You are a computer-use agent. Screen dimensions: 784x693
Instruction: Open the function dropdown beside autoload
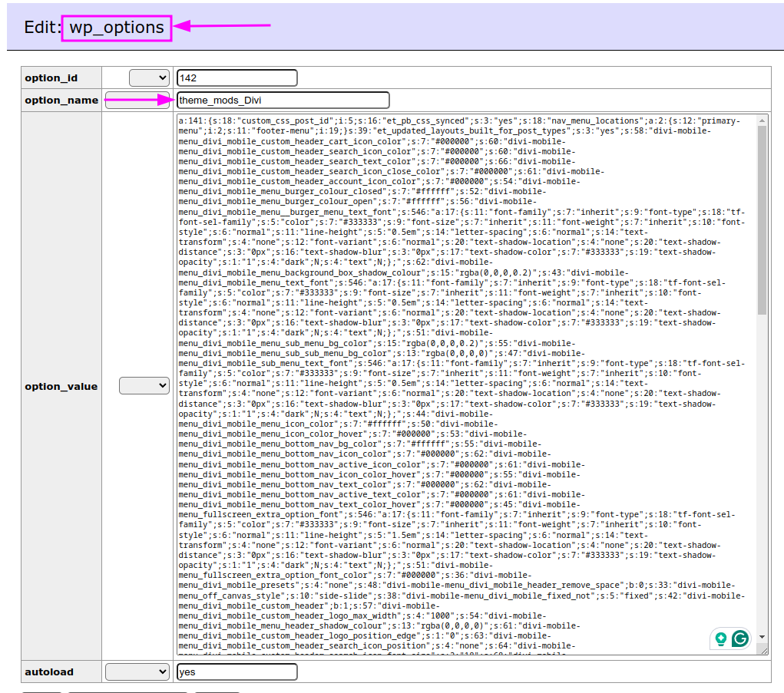(137, 672)
